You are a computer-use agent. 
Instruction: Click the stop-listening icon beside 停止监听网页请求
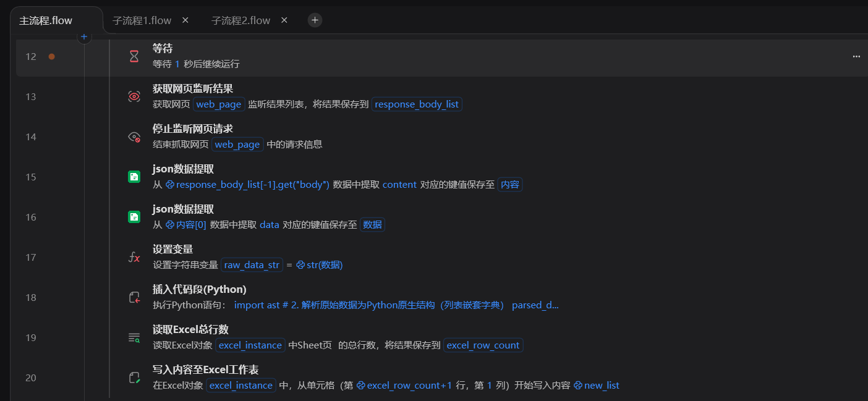(x=134, y=137)
